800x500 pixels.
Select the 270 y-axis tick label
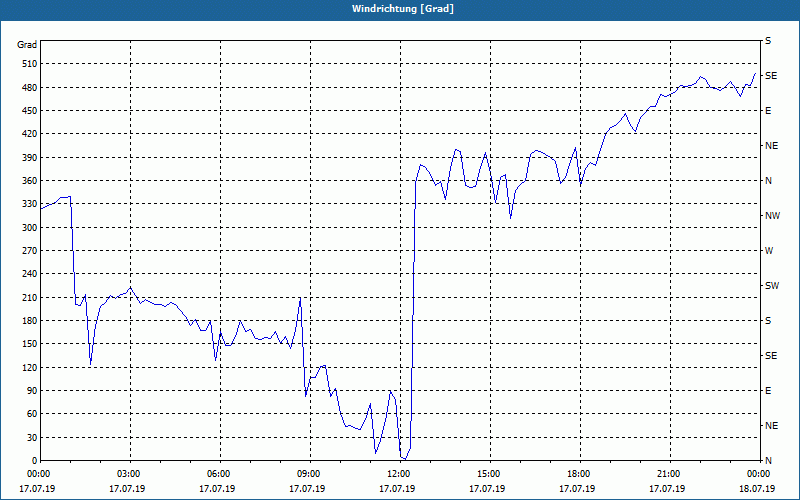tap(30, 251)
